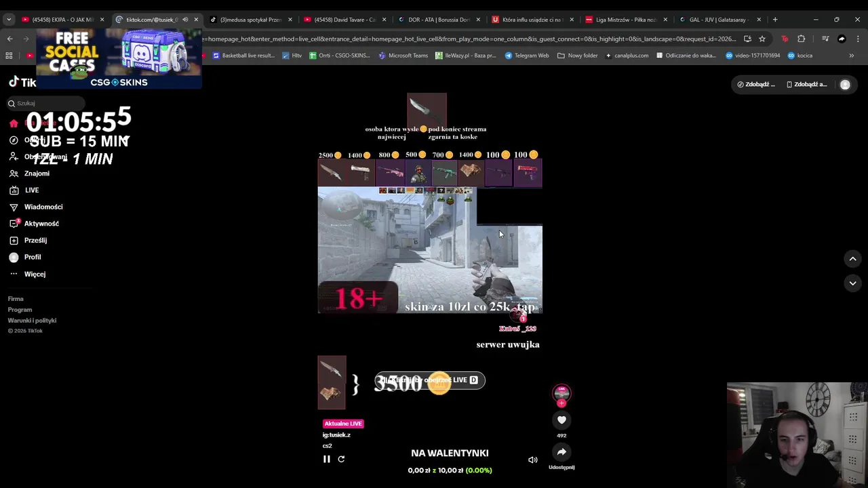Open Chrome three-dot menu

point(858,39)
